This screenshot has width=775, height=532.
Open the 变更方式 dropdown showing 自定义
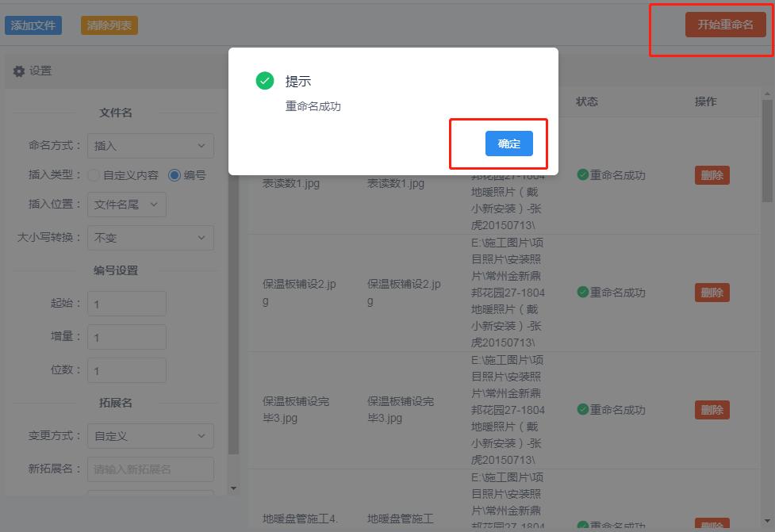[x=151, y=435]
